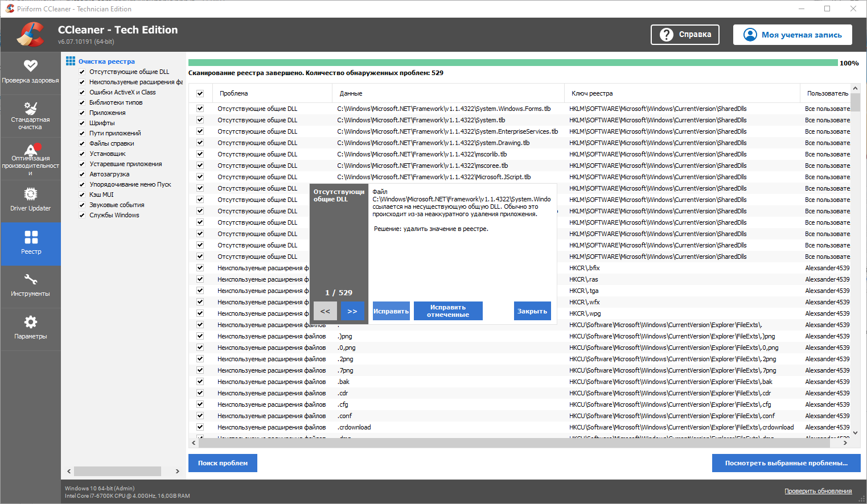Go to previous issue with '<<' button
Viewport: 867px width, 504px height.
(x=325, y=311)
